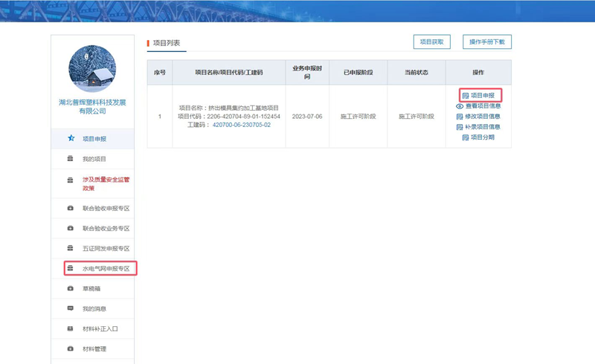The image size is (595, 364).
Task: Click the form icon beside 修改项目信息
Action: 460,117
